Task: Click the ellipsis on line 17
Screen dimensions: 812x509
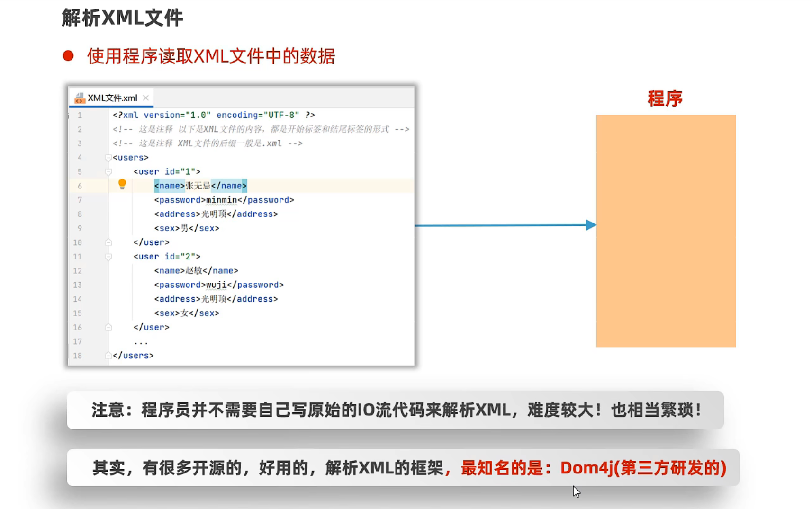Action: point(141,342)
